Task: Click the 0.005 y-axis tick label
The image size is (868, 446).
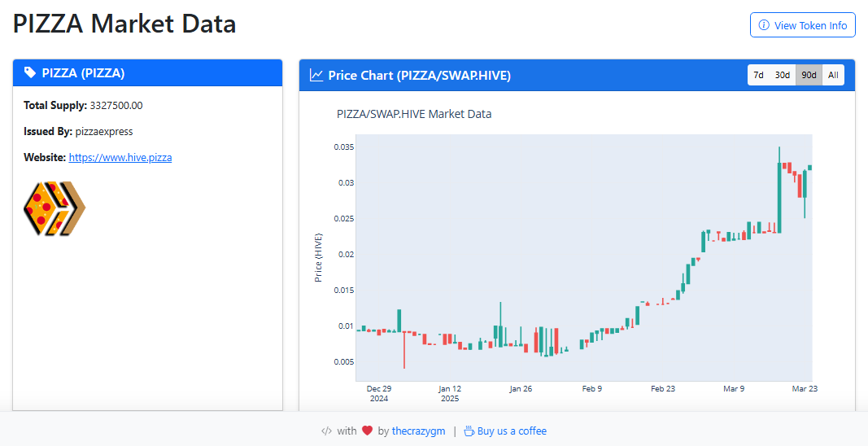Action: click(x=344, y=362)
